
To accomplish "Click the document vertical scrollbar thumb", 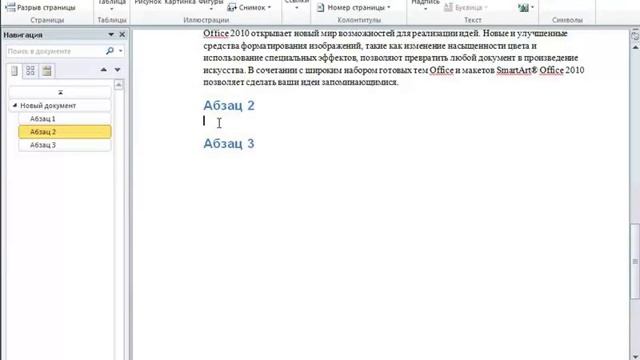I will pyautogui.click(x=636, y=261).
